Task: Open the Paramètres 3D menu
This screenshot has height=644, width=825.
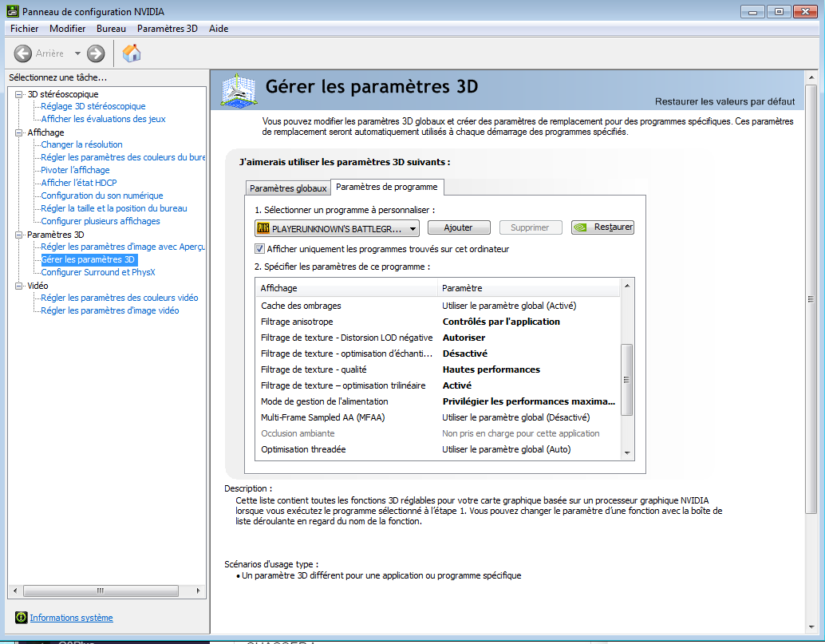Action: [x=167, y=29]
